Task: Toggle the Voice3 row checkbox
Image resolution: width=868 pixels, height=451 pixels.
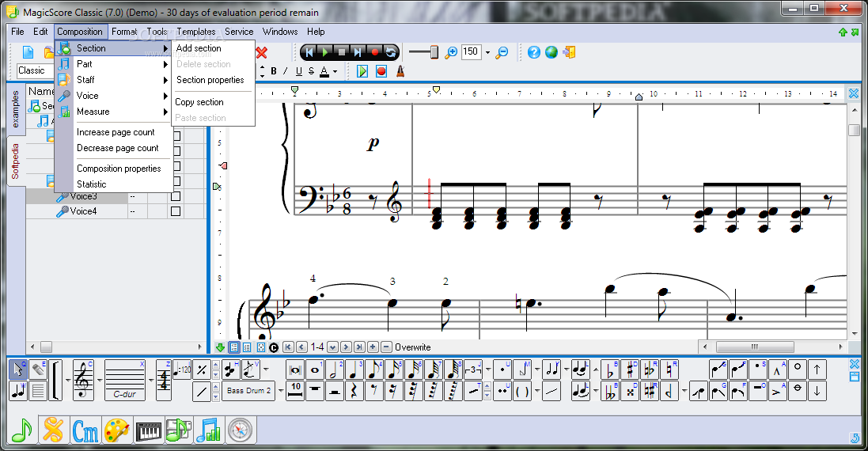Action: click(x=176, y=196)
